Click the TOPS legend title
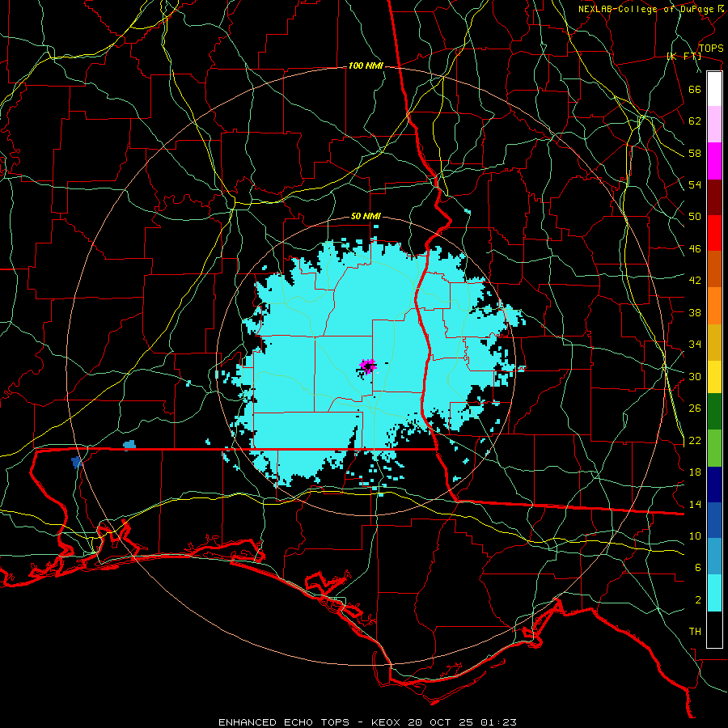 tap(711, 49)
